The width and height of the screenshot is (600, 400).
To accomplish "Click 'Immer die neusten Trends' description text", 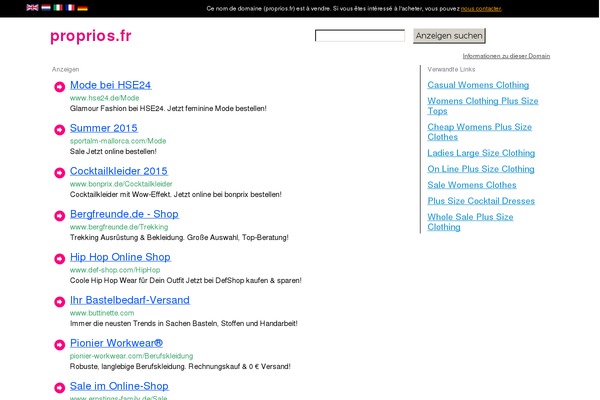I will (184, 323).
